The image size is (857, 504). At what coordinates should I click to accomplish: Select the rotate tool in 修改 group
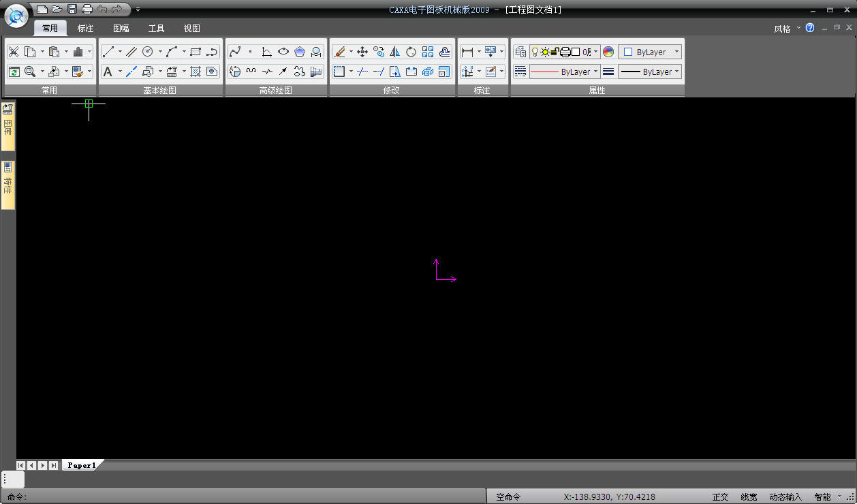pyautogui.click(x=411, y=52)
